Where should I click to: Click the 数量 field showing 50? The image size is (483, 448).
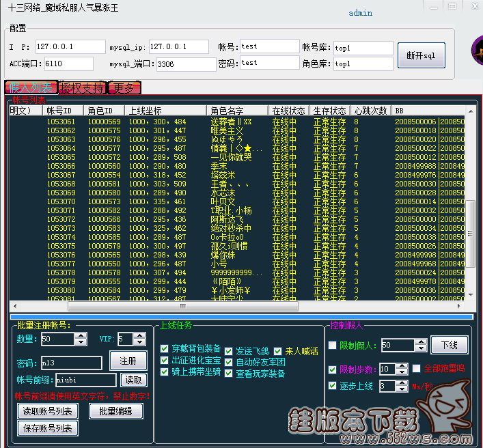(58, 339)
